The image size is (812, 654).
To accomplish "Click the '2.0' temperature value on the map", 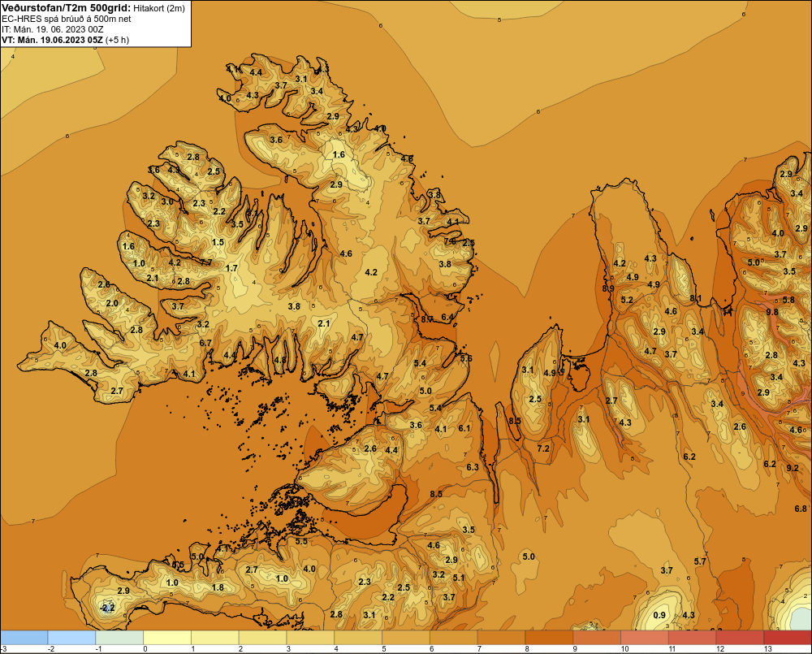I will click(112, 303).
